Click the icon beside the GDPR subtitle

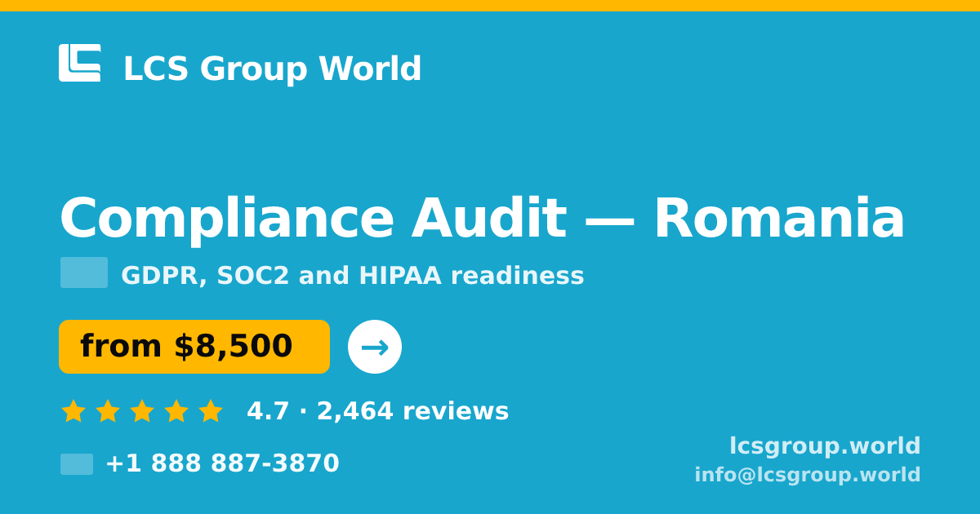coord(84,273)
